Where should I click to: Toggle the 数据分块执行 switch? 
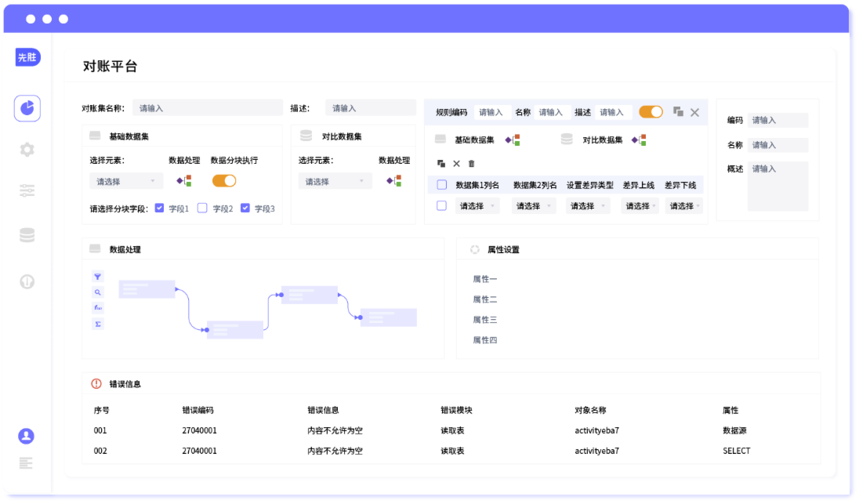(224, 180)
